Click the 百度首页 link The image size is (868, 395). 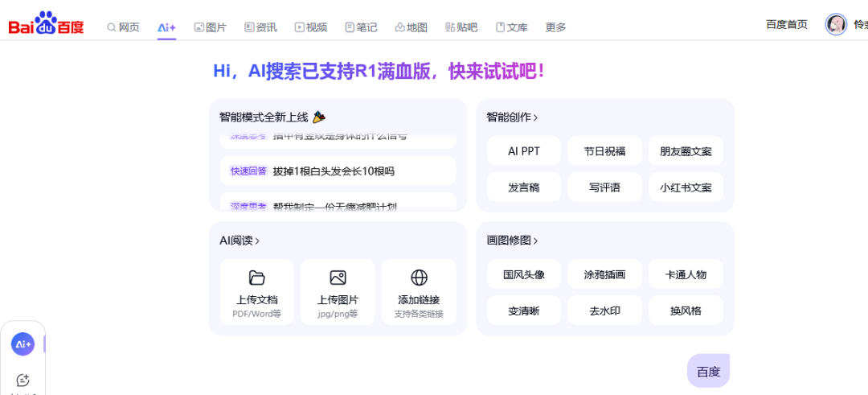pyautogui.click(x=787, y=24)
